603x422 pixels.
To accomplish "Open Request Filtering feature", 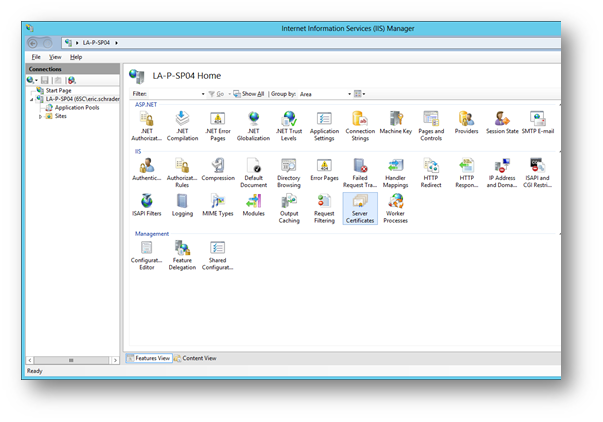I will coord(324,208).
